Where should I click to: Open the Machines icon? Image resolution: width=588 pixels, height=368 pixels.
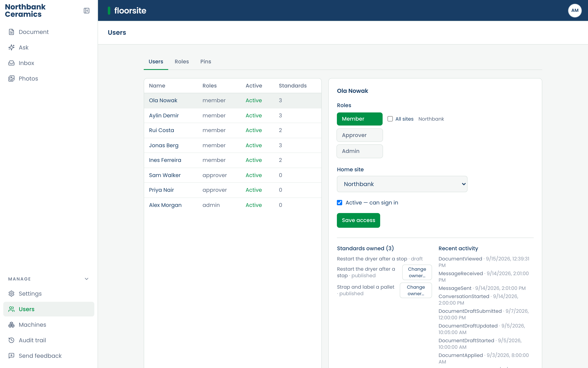[x=11, y=325]
